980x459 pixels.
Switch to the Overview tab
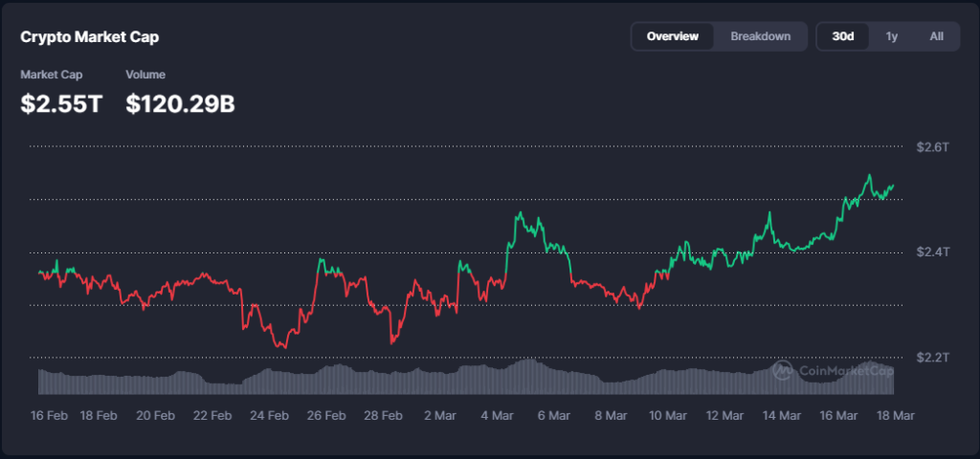pyautogui.click(x=673, y=36)
